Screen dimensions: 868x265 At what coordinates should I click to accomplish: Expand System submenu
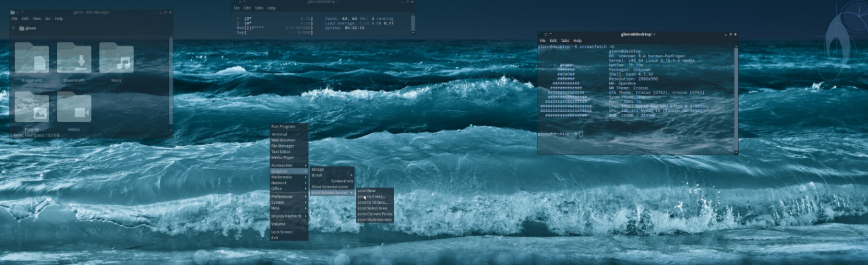tap(289, 202)
